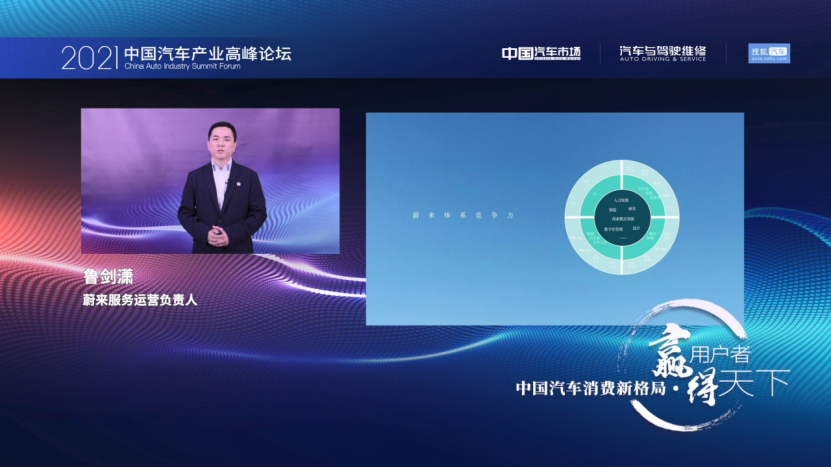This screenshot has width=831, height=467.
Task: Select the speaker video thumbnail
Action: click(210, 181)
